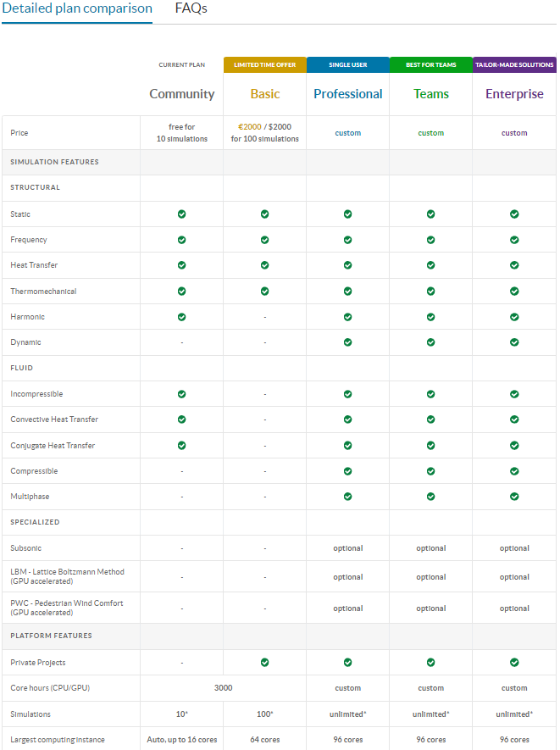560x750 pixels.
Task: Click the Limited Time Offer banner
Action: click(265, 65)
